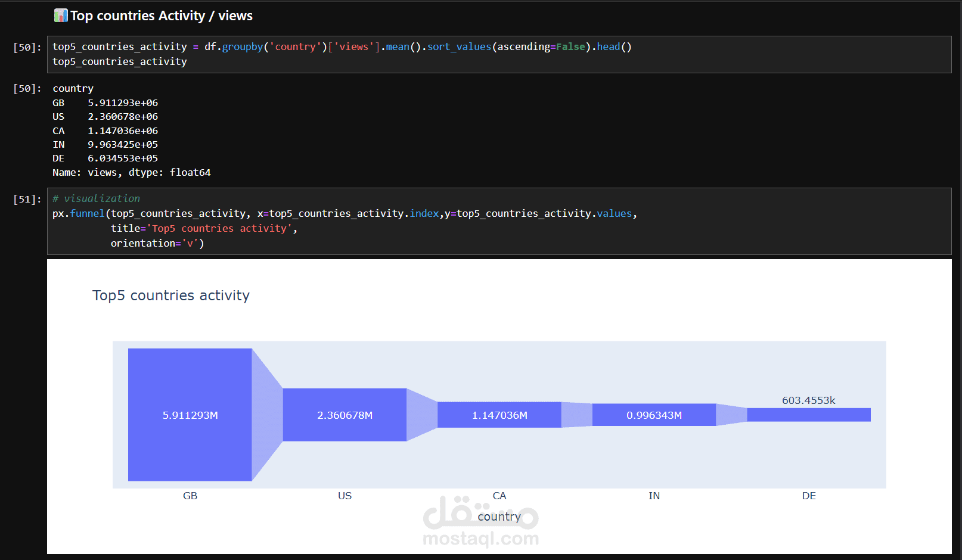Click the [51]: cell prompt

coord(27,199)
